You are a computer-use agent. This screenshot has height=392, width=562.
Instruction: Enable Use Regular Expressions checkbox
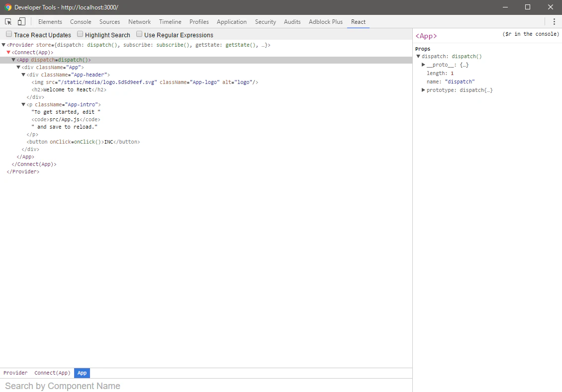point(139,34)
